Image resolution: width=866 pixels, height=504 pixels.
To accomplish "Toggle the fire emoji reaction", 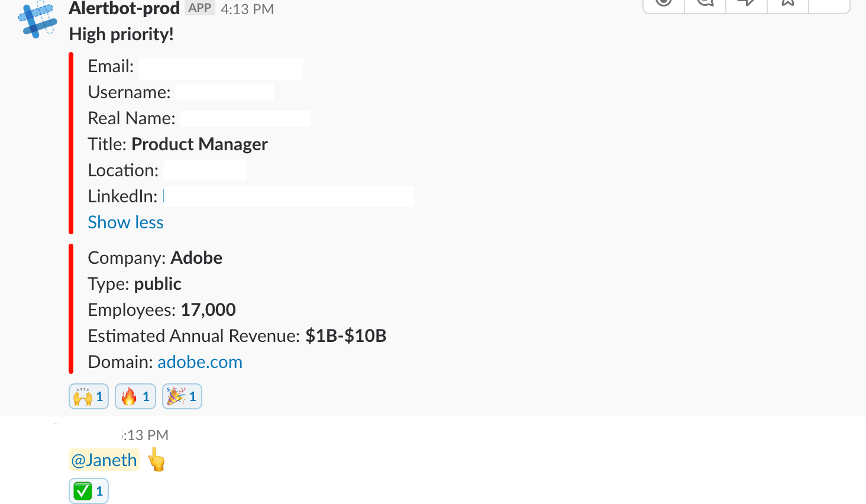I will coord(135,396).
